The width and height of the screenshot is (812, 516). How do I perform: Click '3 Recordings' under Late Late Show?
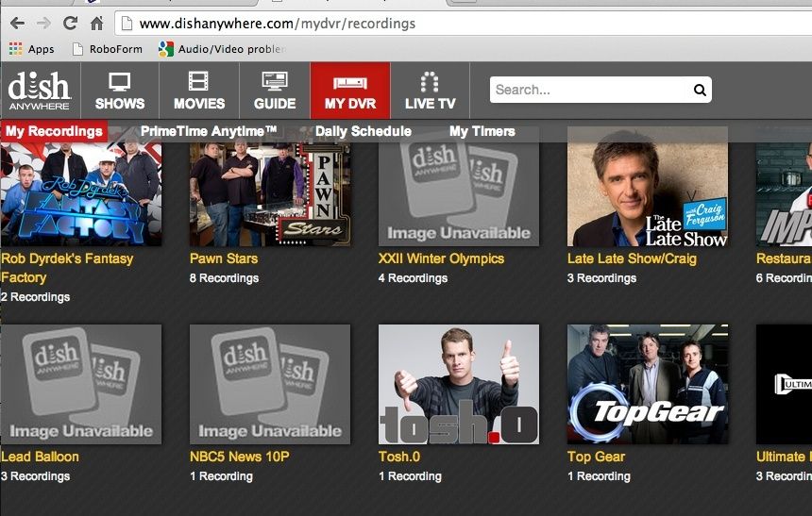[601, 278]
